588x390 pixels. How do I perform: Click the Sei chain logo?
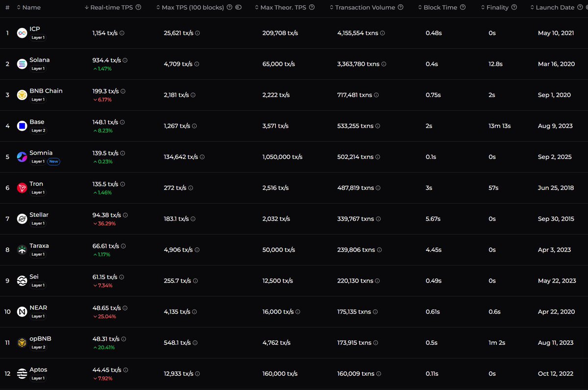tap(22, 280)
